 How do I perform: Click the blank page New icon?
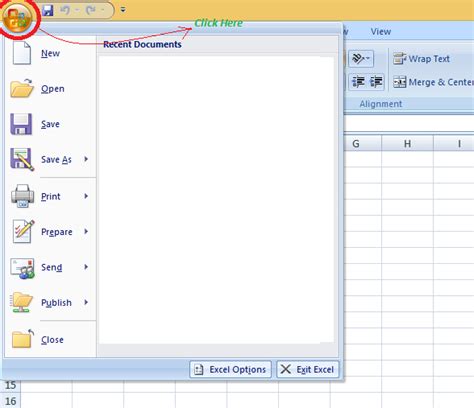[x=22, y=53]
